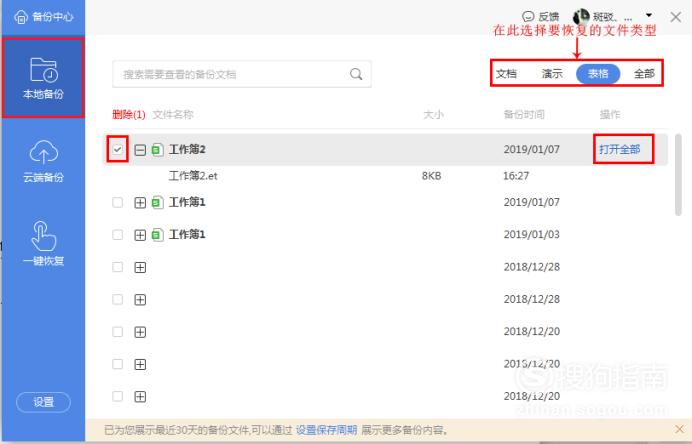Click spreadsheet icon of 工作簿1 dated 2019/01/03
This screenshot has width=692, height=444.
pyautogui.click(x=158, y=235)
